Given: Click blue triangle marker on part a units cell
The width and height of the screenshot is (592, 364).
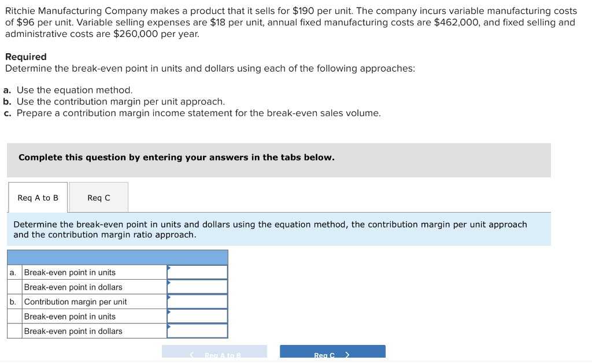Looking at the screenshot, I should [x=169, y=268].
